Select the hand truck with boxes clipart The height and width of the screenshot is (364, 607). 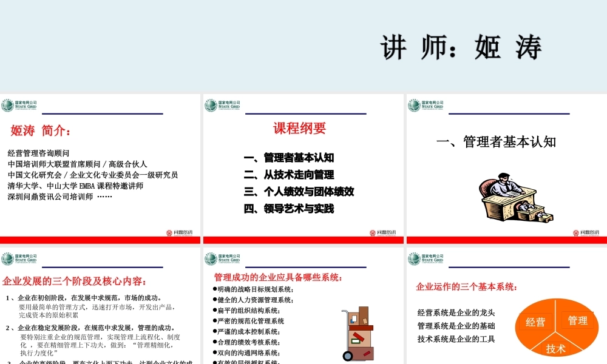pos(358,334)
